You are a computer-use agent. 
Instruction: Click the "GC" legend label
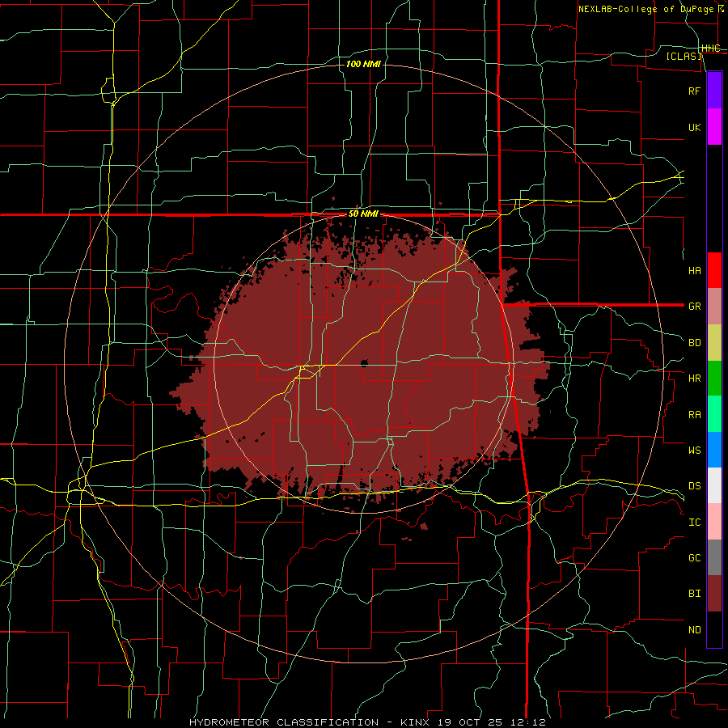click(x=695, y=557)
